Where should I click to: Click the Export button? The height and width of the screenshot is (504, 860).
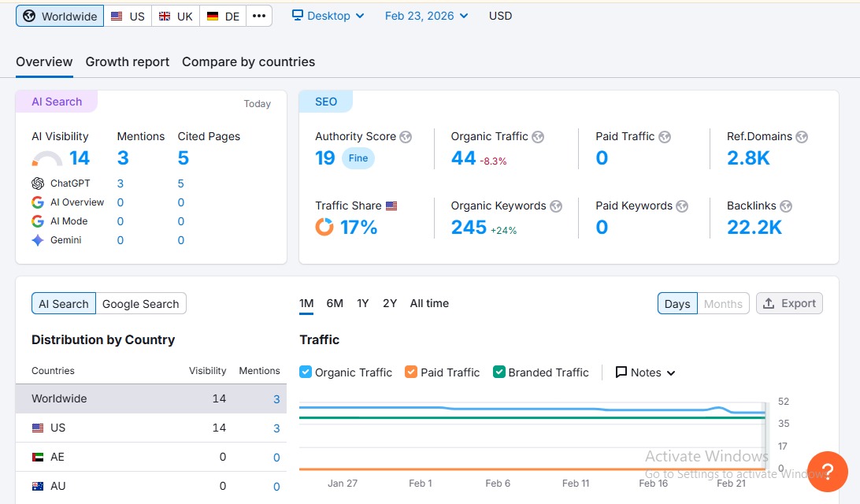click(789, 304)
